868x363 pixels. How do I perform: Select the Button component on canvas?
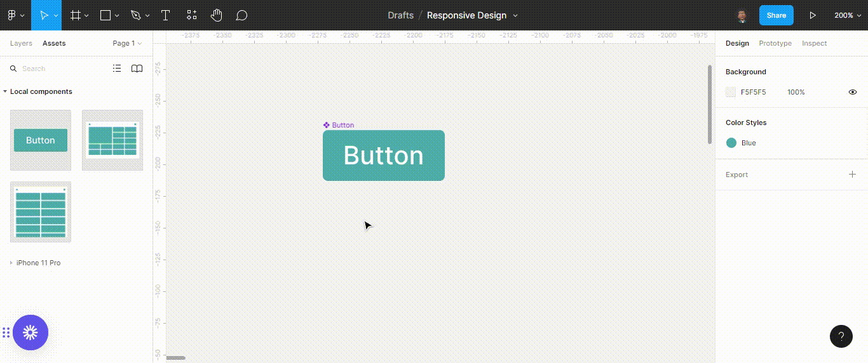tap(384, 155)
